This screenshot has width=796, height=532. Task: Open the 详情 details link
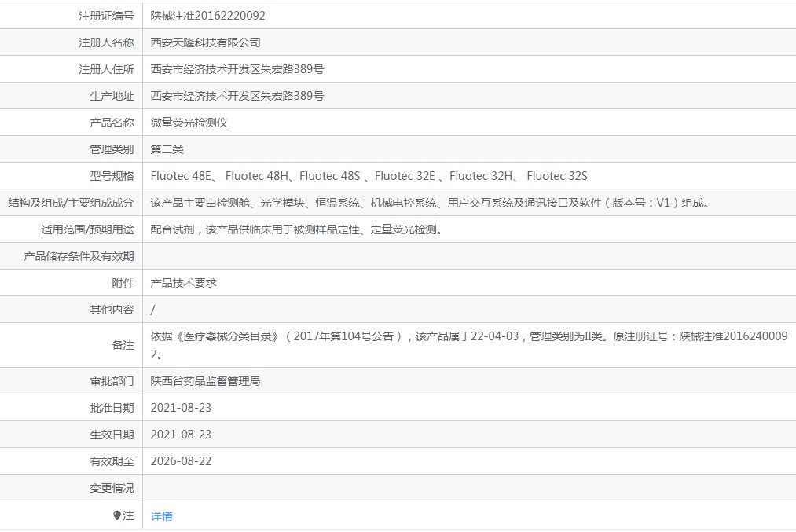(x=161, y=515)
